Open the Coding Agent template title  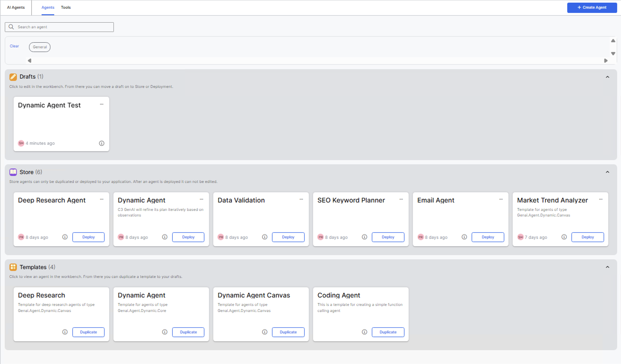(x=338, y=295)
